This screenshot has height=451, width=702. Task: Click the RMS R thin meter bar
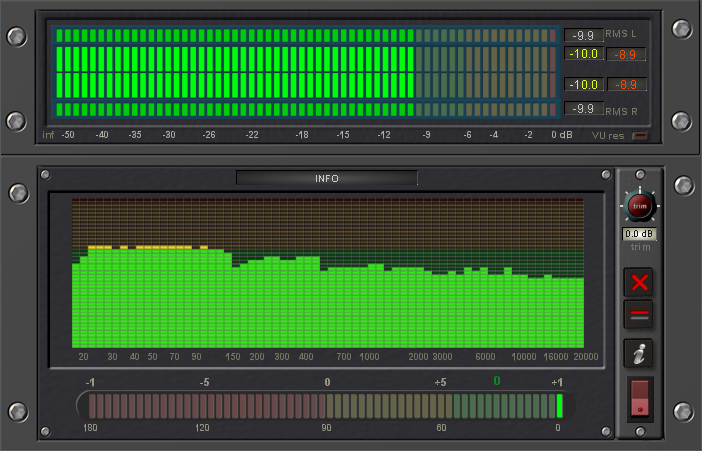click(306, 109)
